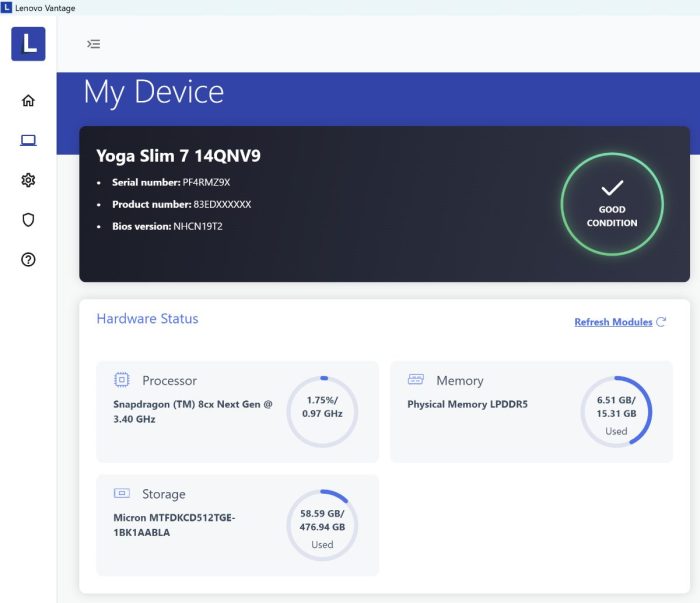
Task: Open the Help question mark icon
Action: [28, 260]
